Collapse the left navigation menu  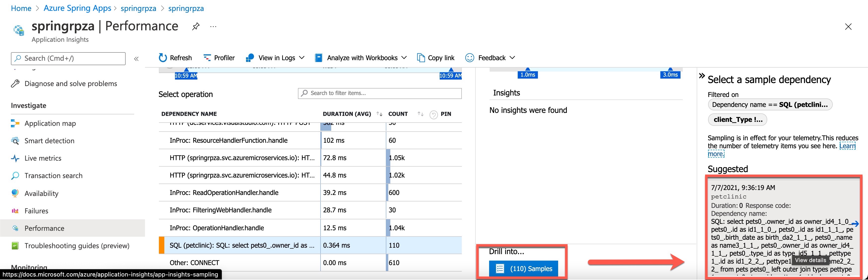tap(137, 59)
